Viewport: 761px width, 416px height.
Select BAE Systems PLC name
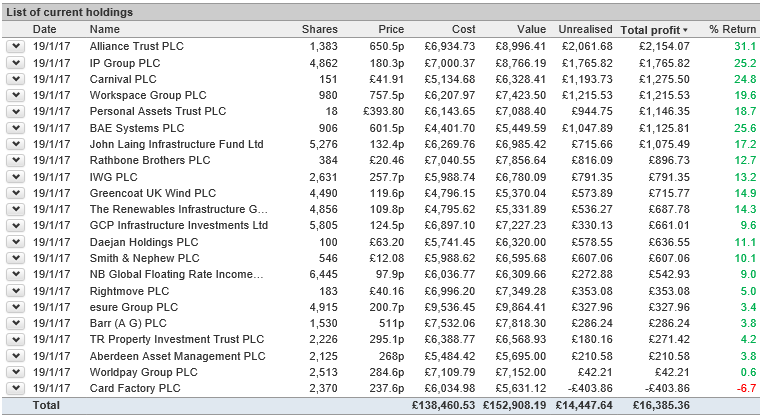click(x=137, y=128)
